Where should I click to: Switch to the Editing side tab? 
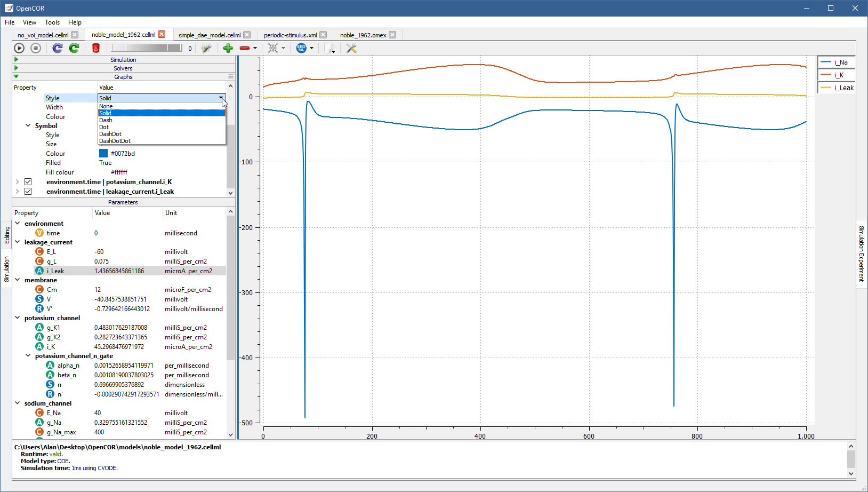pos(7,235)
